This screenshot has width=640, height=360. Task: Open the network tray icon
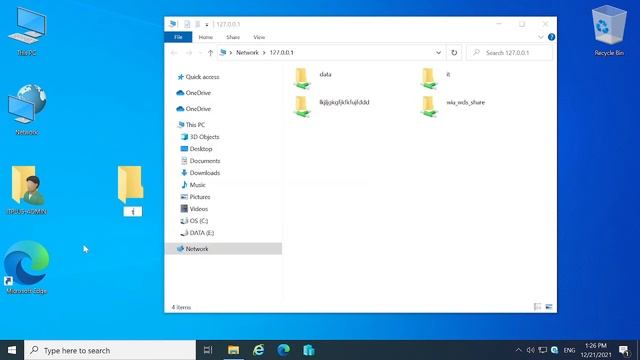[x=542, y=350]
